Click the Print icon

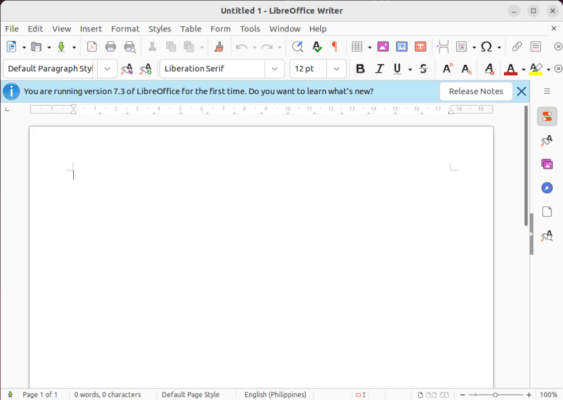tap(111, 47)
